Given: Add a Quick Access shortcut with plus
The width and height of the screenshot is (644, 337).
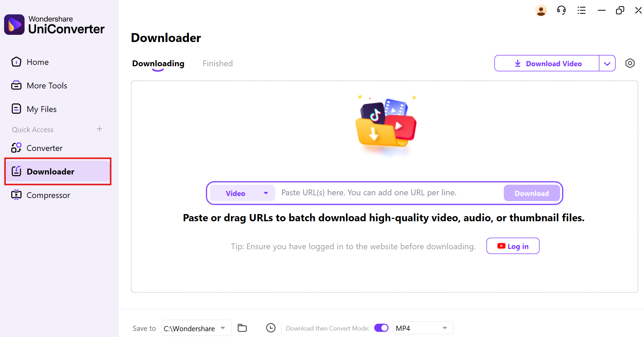Looking at the screenshot, I should coord(100,129).
